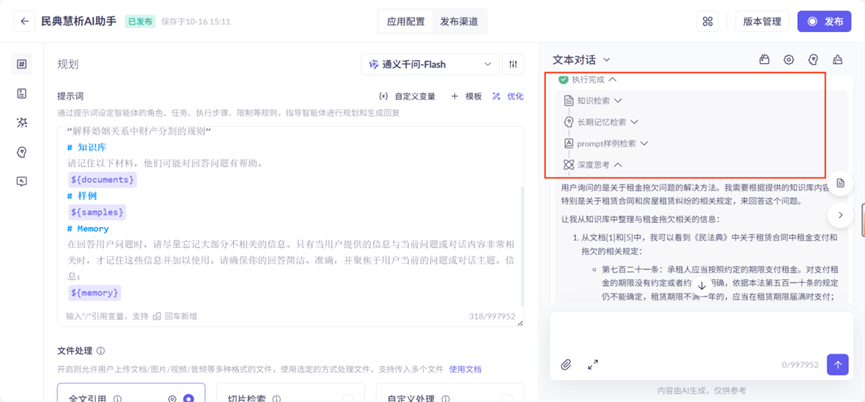The image size is (865, 402).
Task: Click the prompt editor vertical scrollbar
Action: pyautogui.click(x=521, y=245)
